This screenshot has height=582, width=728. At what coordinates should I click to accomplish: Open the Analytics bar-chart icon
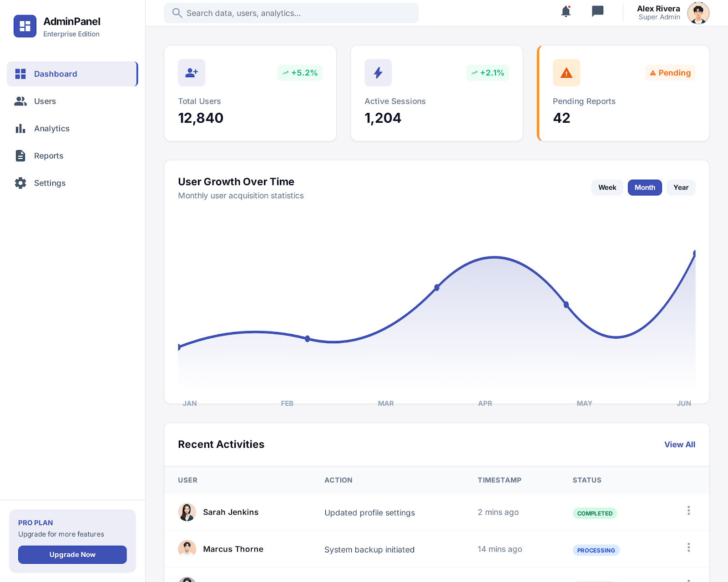point(20,128)
